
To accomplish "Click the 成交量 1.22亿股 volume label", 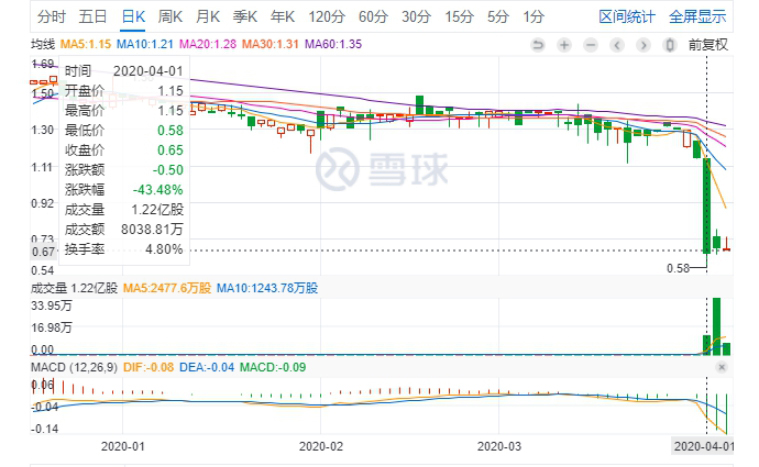I will [74, 288].
